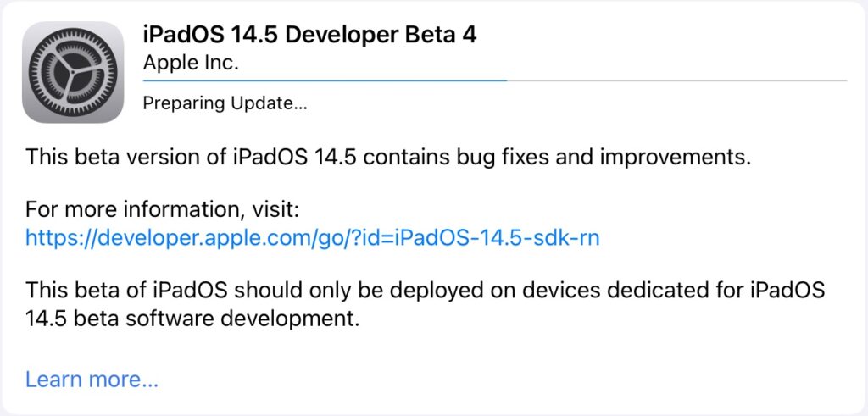Click the Settings gear app icon
868x416 pixels.
tap(74, 72)
